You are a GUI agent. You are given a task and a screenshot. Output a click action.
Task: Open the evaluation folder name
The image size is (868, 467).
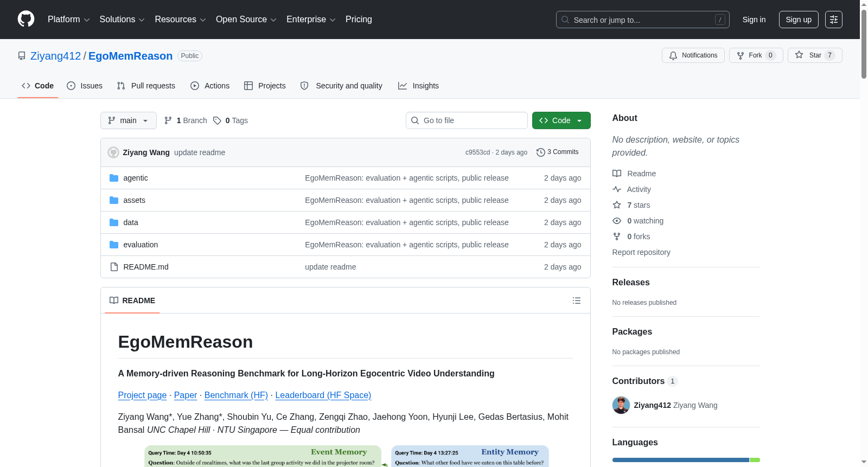coord(141,245)
